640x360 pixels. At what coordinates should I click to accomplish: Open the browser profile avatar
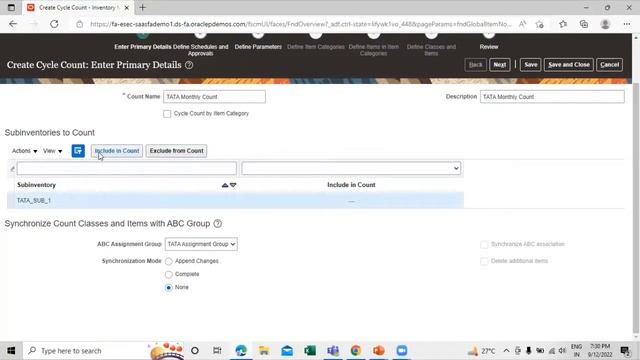(x=605, y=24)
